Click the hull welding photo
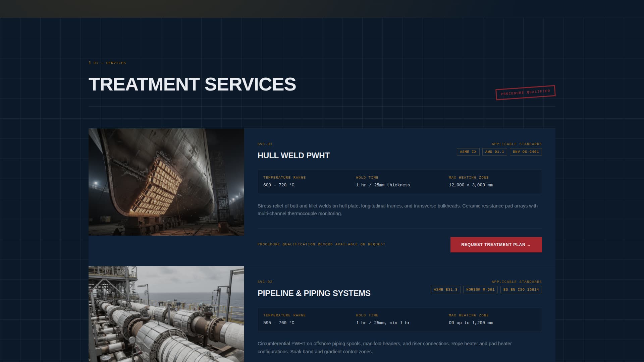This screenshot has width=644, height=362. [166, 182]
